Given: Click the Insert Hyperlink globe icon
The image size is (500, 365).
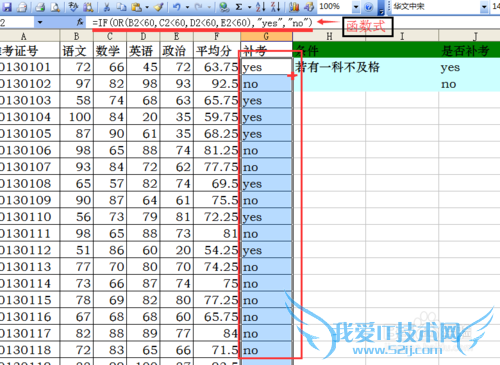Looking at the screenshot, I should click(x=224, y=7).
